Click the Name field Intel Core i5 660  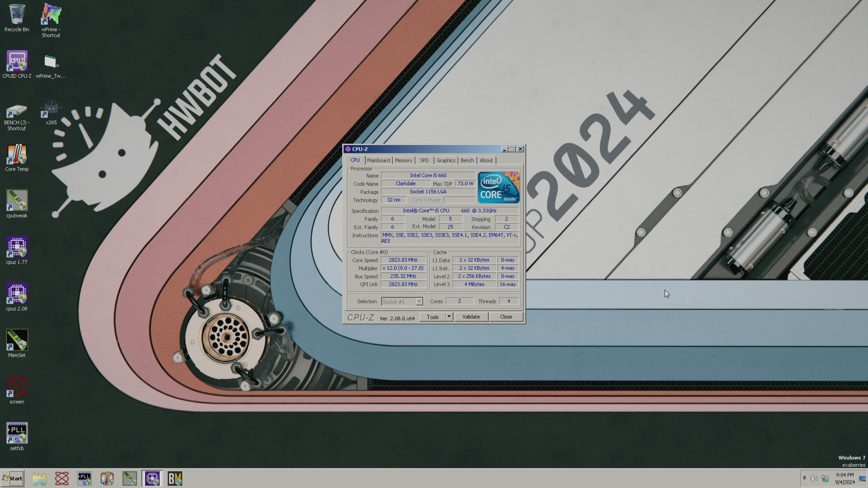coord(428,175)
